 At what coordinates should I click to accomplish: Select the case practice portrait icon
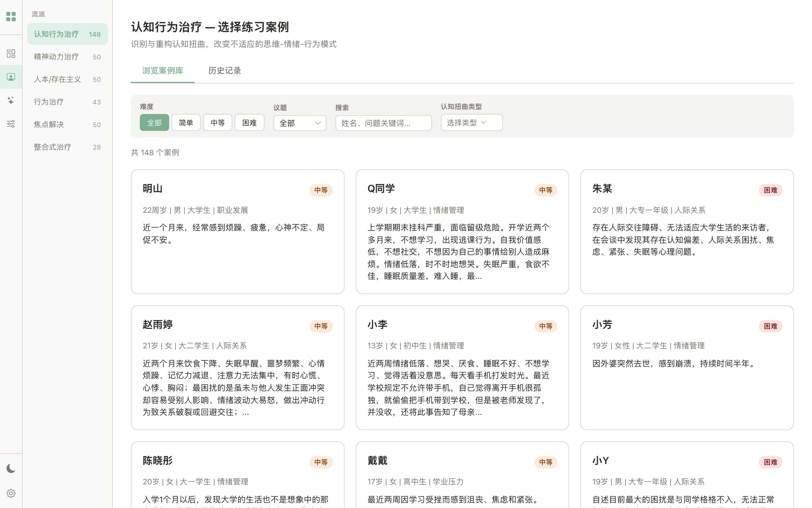pyautogui.click(x=11, y=77)
